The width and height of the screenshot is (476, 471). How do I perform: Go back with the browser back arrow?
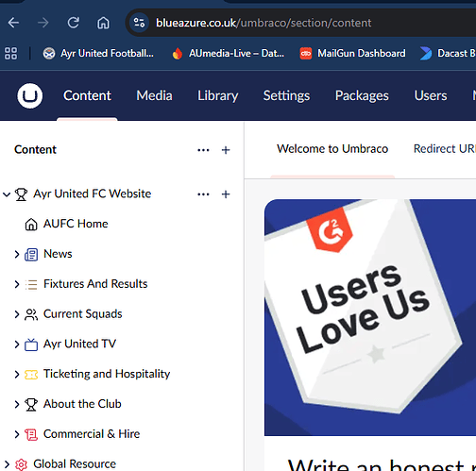pyautogui.click(x=13, y=23)
